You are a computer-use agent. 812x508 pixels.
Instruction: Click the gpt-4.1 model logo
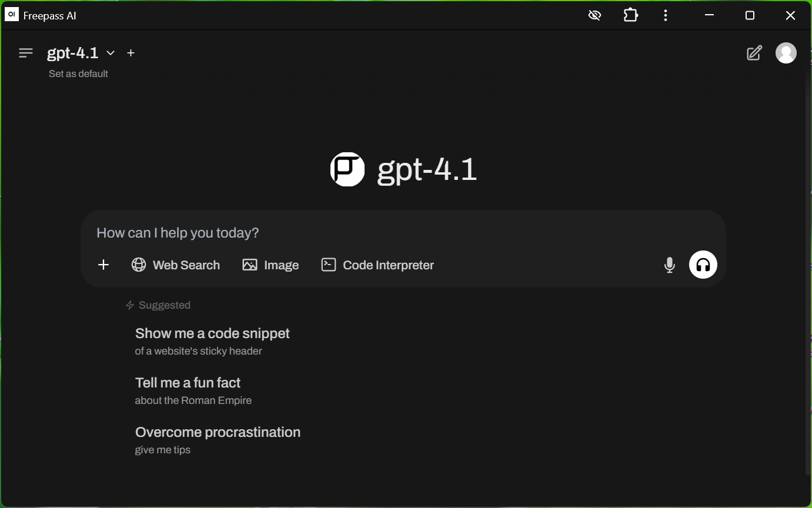(347, 169)
